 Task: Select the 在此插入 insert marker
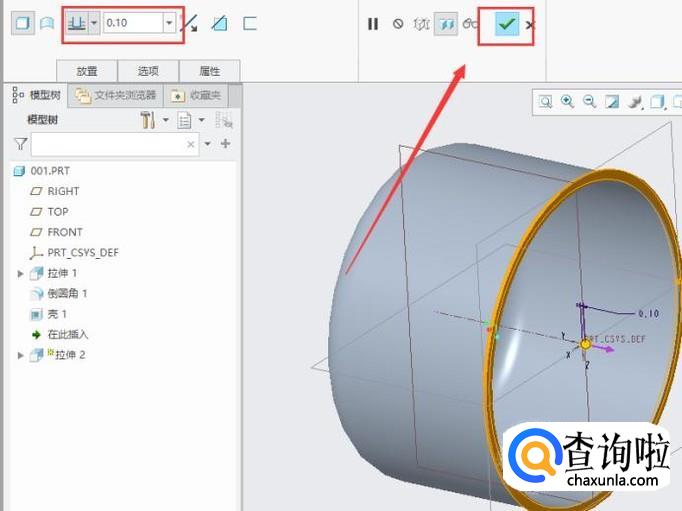(x=60, y=334)
